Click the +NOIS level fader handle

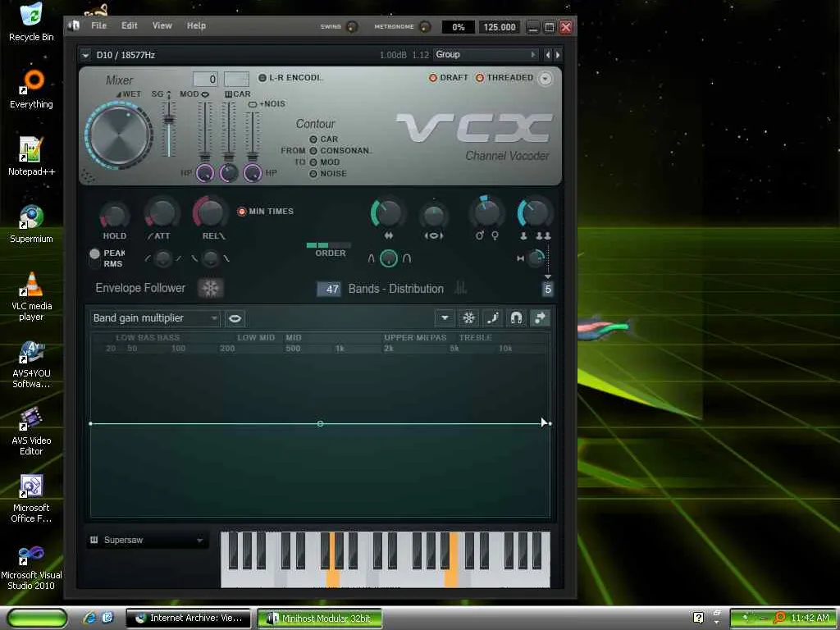pyautogui.click(x=253, y=157)
